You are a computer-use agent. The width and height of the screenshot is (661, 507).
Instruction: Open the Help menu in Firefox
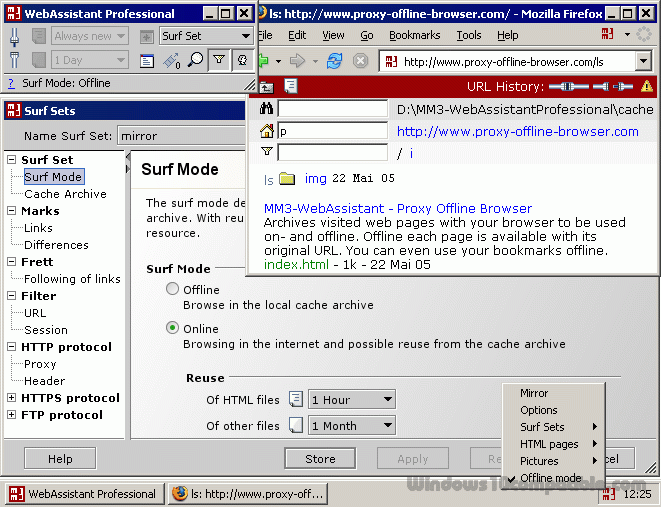point(508,35)
